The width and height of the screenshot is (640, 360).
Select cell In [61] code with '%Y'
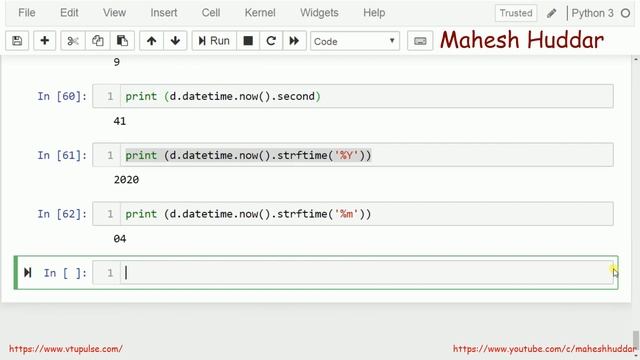click(367, 155)
